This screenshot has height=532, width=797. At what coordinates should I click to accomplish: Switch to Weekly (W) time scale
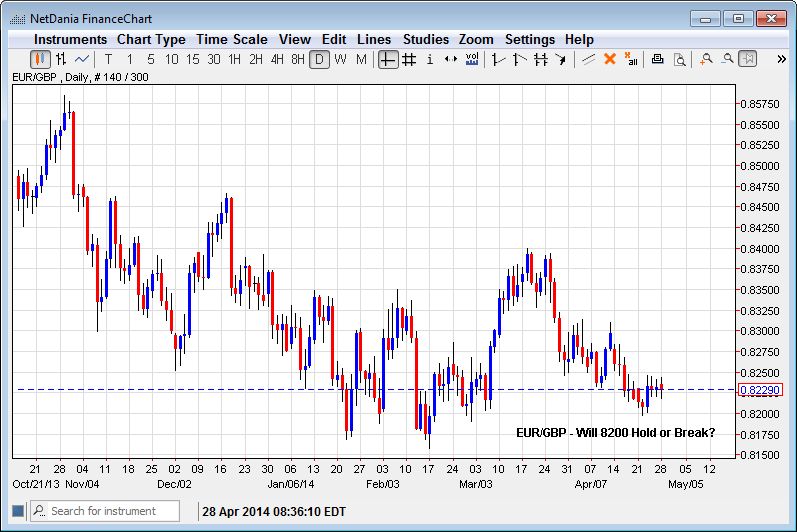pos(341,59)
